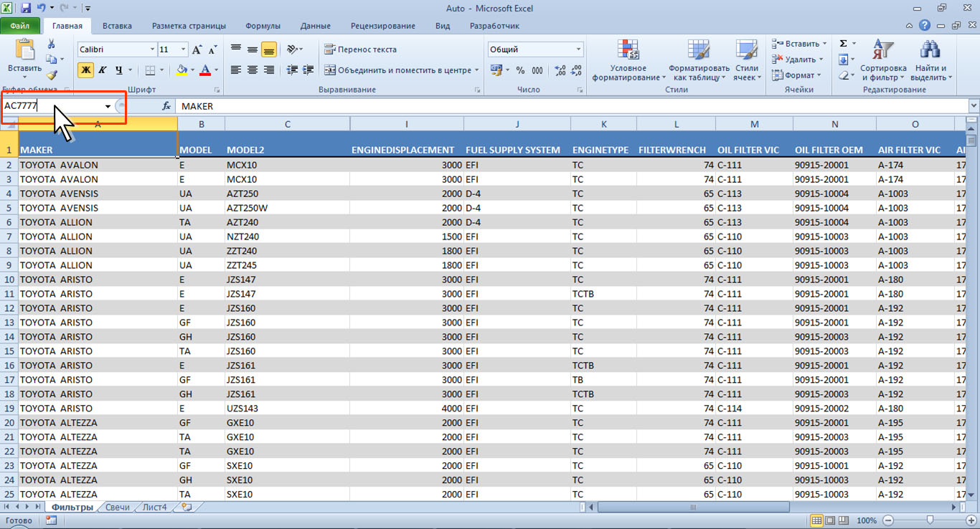Decrease the cell indent

tap(291, 70)
